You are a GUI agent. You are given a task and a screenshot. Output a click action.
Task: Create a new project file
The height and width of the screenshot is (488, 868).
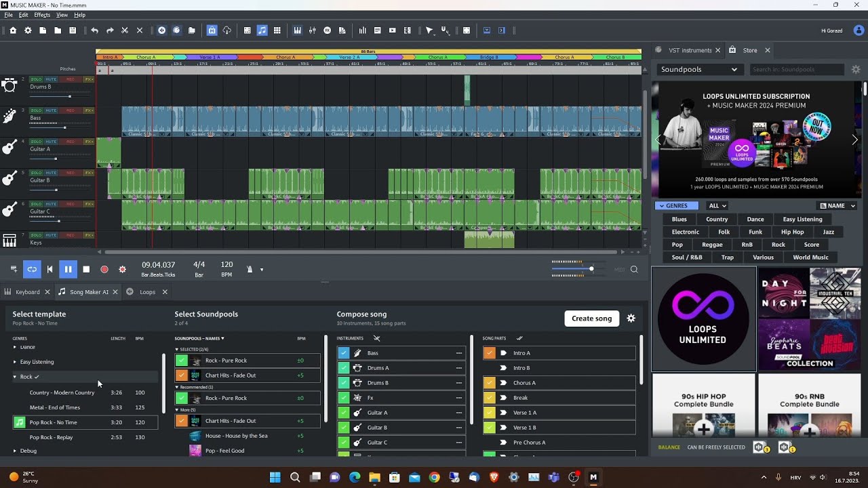43,30
